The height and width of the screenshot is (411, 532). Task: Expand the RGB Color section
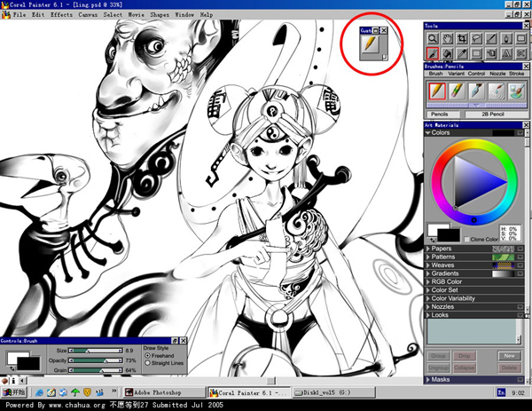428,282
